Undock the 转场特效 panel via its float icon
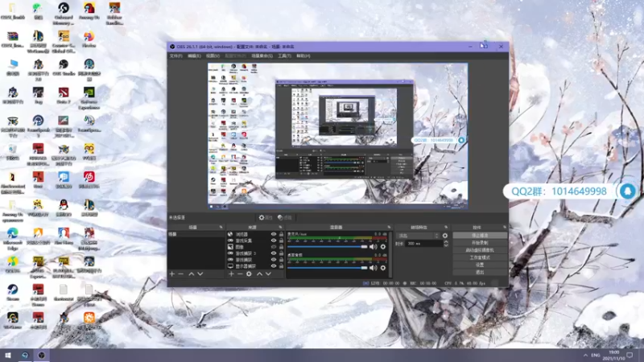644x362 pixels. 446,227
